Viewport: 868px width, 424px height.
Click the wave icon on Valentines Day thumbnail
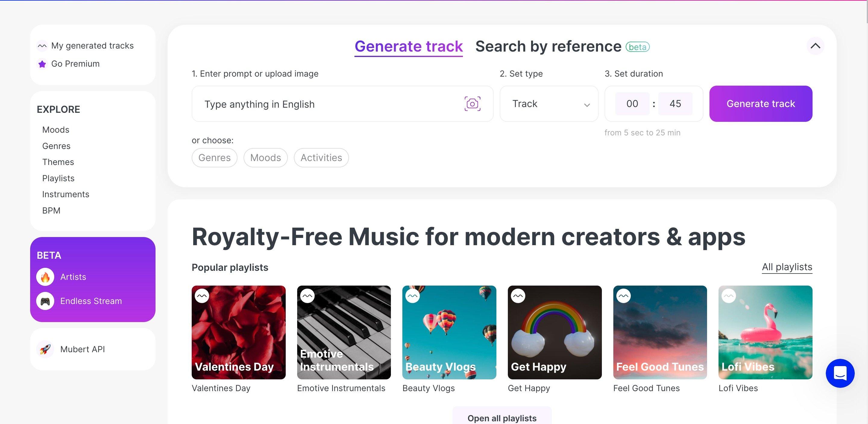click(202, 296)
